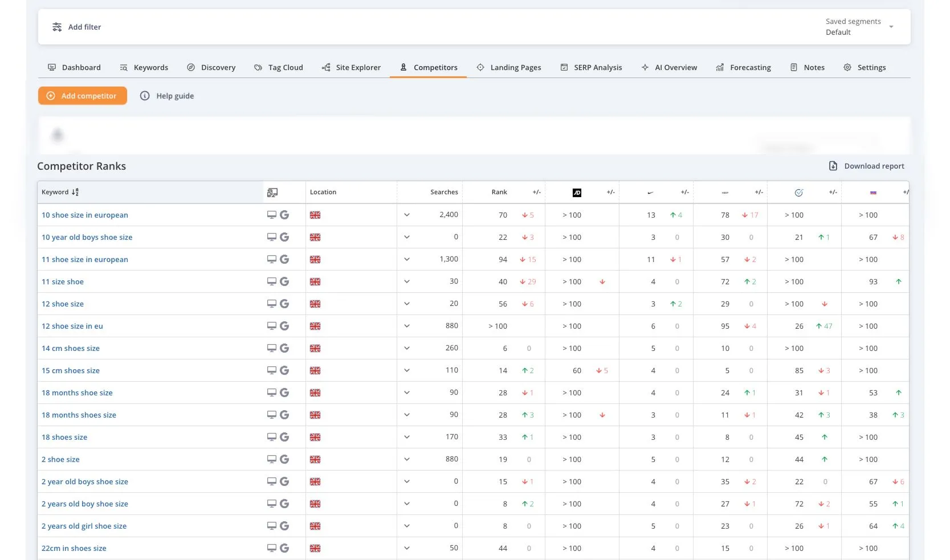This screenshot has height=560, width=950.
Task: Click the JD Sports competitor logo header
Action: point(577,193)
